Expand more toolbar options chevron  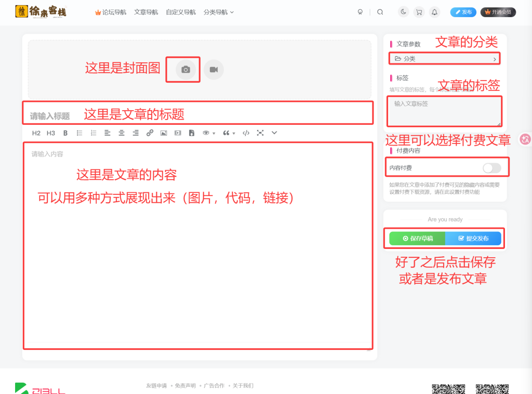tap(274, 133)
